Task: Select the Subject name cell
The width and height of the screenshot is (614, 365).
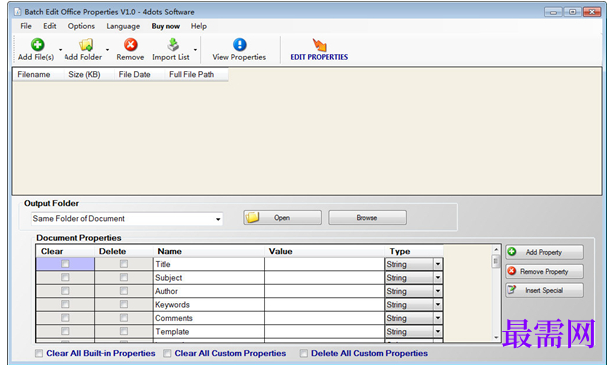Action: pyautogui.click(x=209, y=278)
